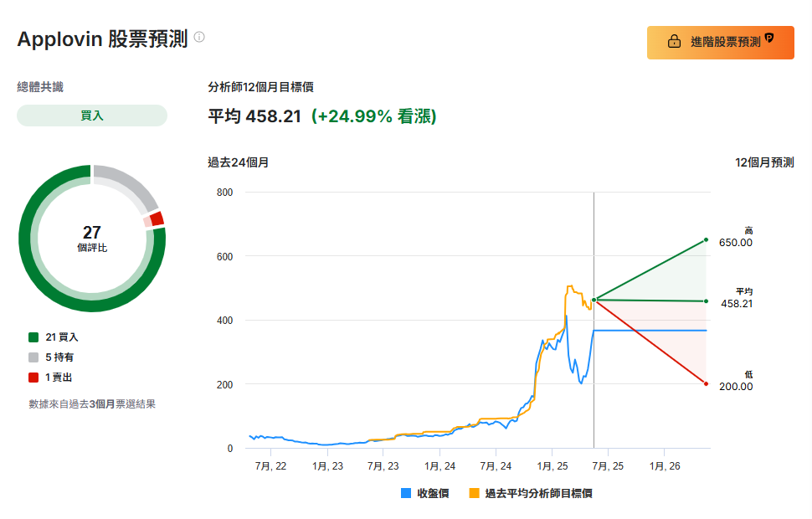Click the 1月, 25 x-axis label

(x=552, y=465)
